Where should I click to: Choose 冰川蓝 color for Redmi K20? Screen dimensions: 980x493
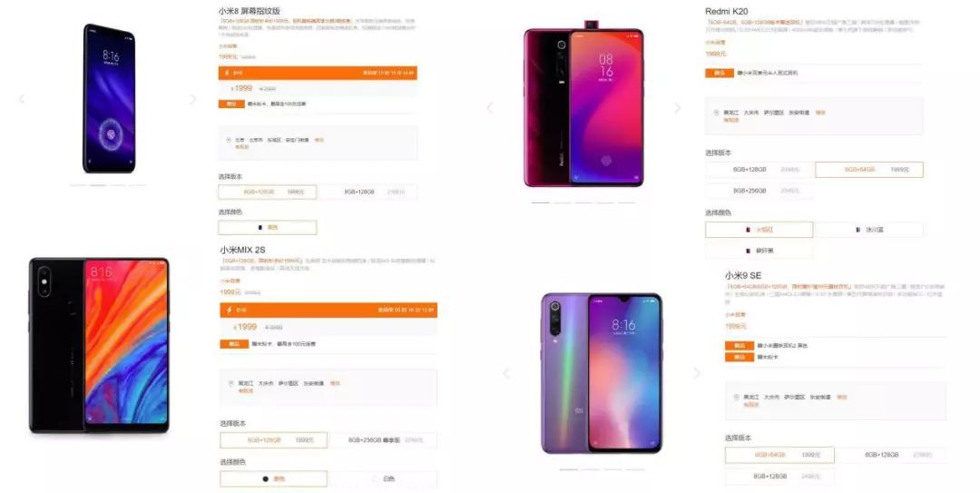point(869,230)
